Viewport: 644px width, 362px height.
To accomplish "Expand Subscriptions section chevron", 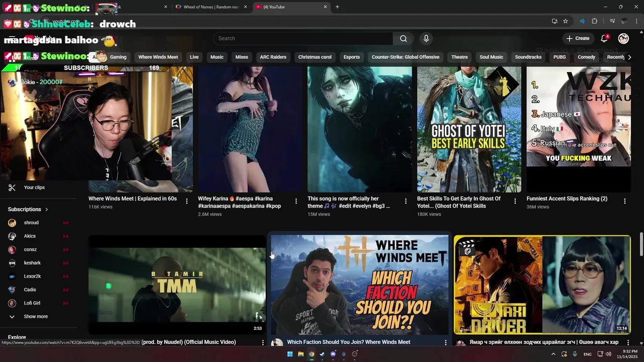I will pos(47,209).
